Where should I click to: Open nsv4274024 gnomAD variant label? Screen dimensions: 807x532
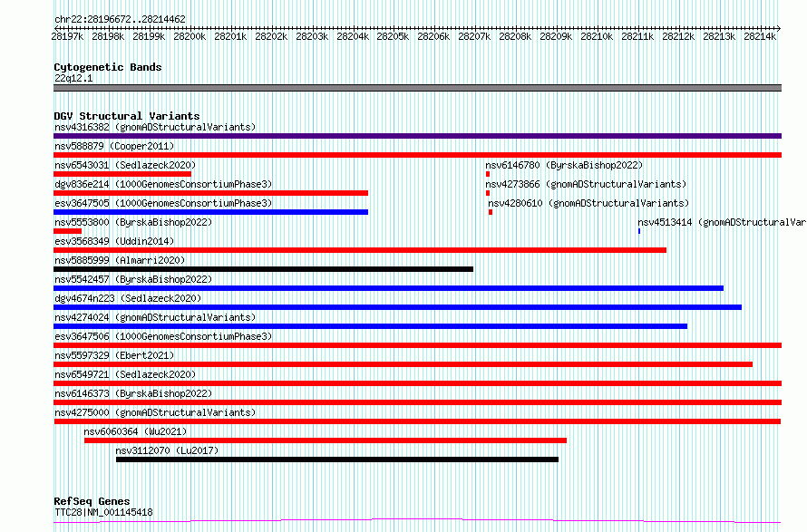155,317
